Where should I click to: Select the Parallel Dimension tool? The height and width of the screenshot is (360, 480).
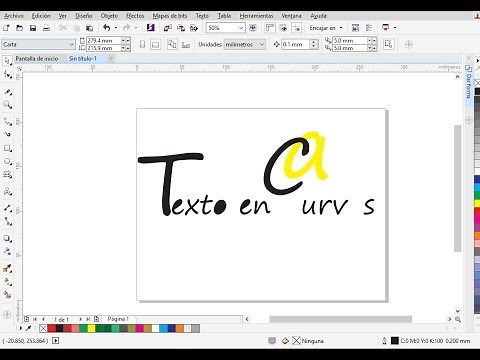[x=7, y=208]
